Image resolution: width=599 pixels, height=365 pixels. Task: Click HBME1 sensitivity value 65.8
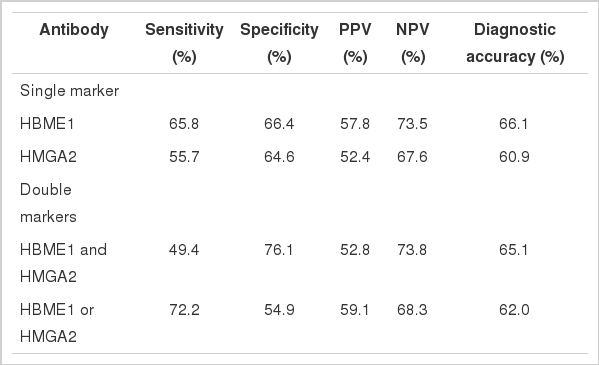click(x=184, y=124)
